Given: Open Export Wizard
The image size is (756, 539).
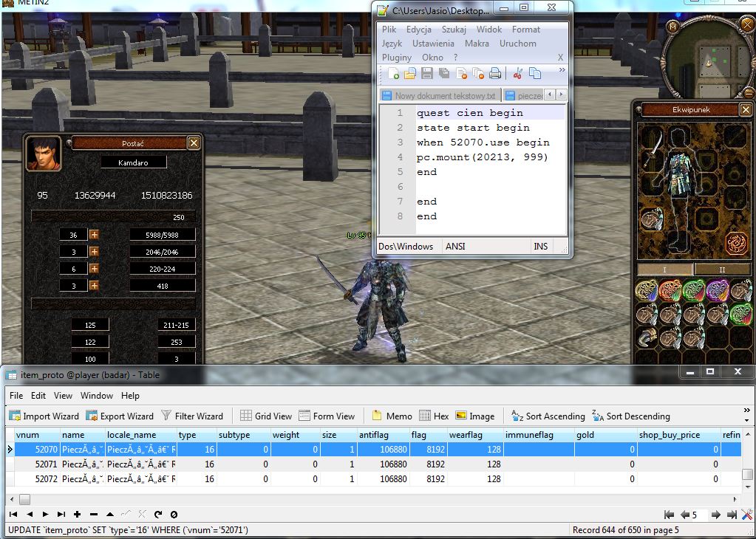Looking at the screenshot, I should 120,416.
